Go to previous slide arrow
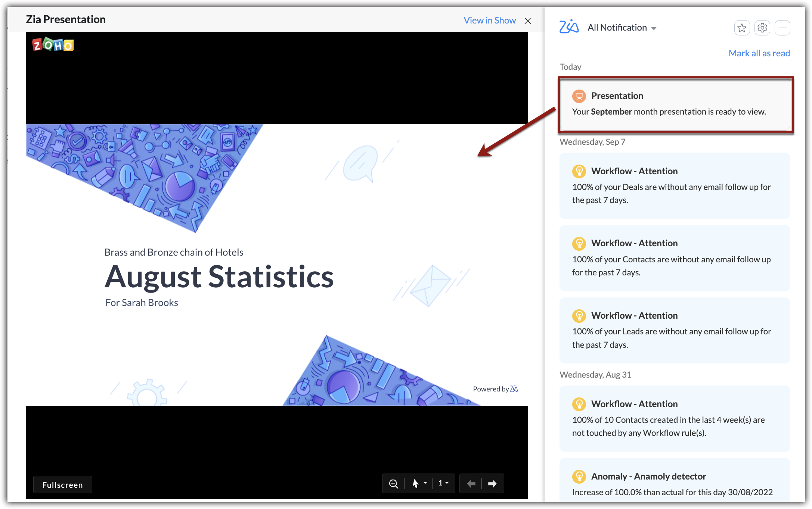Viewport: 812px width, 509px height. (471, 484)
